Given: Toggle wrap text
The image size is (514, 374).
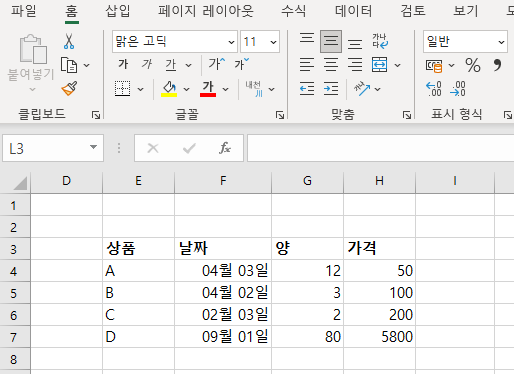Looking at the screenshot, I should tap(380, 41).
